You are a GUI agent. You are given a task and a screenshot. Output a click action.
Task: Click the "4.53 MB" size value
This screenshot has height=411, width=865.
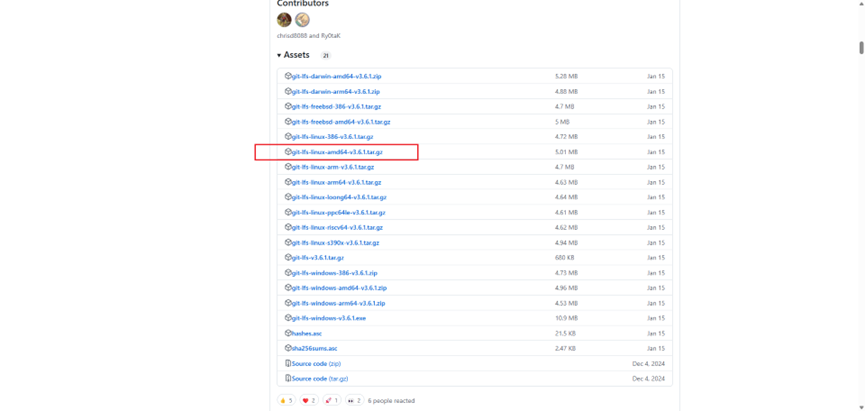tap(566, 303)
